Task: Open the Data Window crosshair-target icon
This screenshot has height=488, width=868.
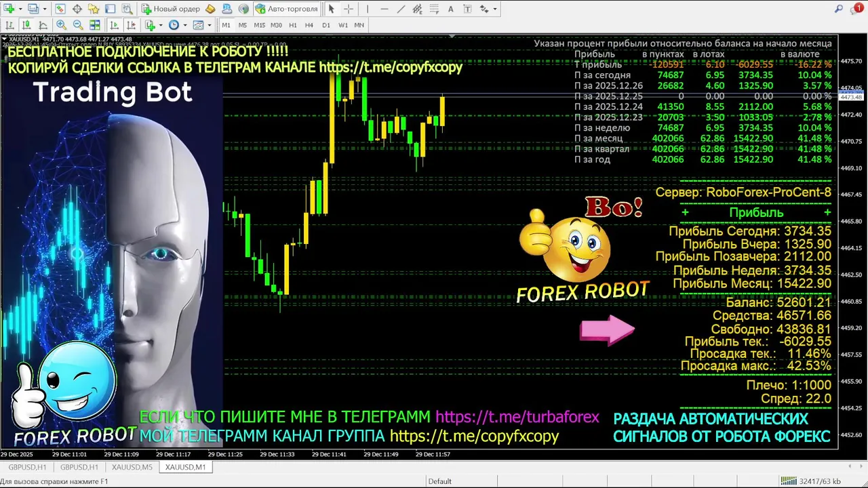Action: pyautogui.click(x=77, y=9)
